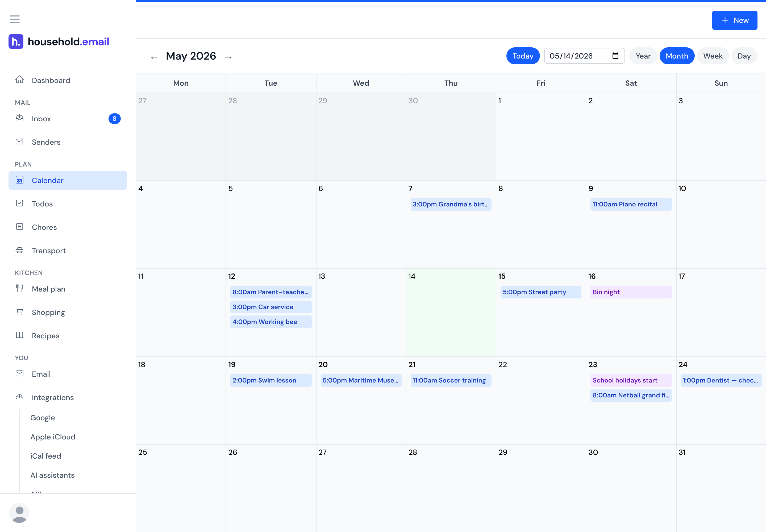
Task: Open the Shopping list
Action: coord(68,312)
